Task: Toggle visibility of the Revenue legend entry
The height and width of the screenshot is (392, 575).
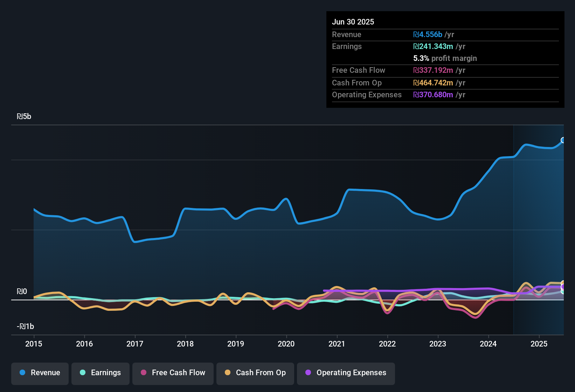Action: pyautogui.click(x=40, y=373)
